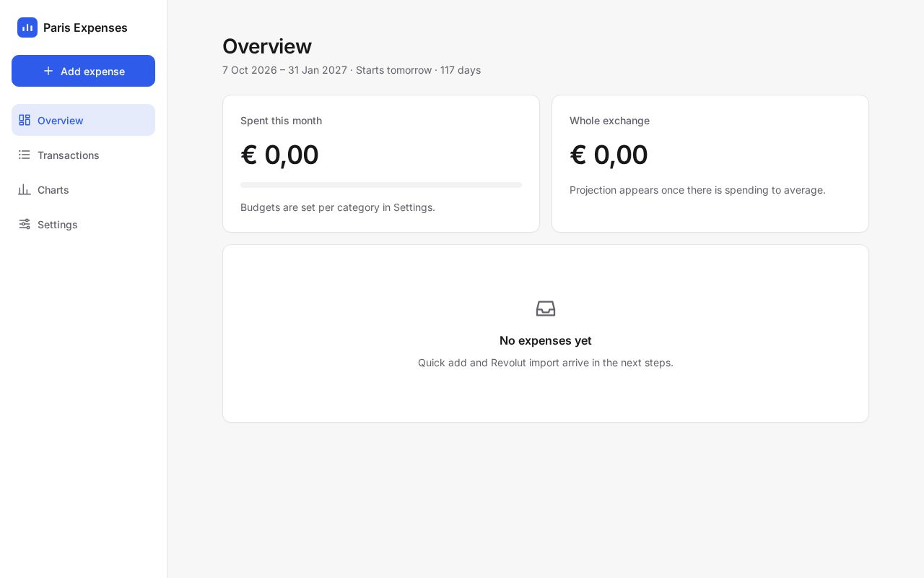This screenshot has width=924, height=578.
Task: Click the Paris Expenses logo icon
Action: pos(27,27)
